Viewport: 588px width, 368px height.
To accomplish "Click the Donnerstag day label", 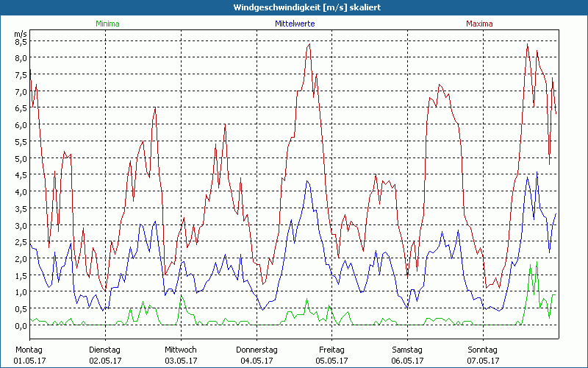I will (257, 350).
